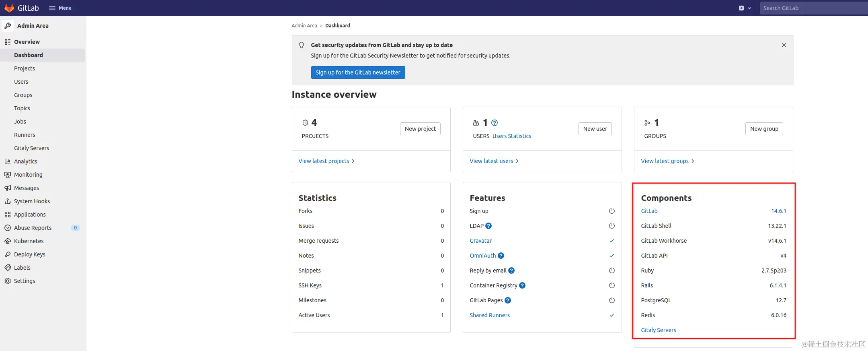Click Sign up for the GitLab newsletter

pos(358,72)
